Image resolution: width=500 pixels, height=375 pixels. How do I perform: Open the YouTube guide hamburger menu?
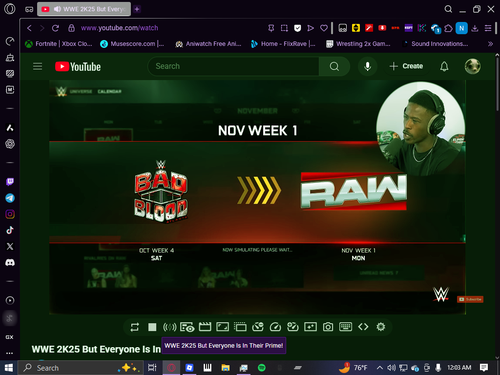coord(37,66)
